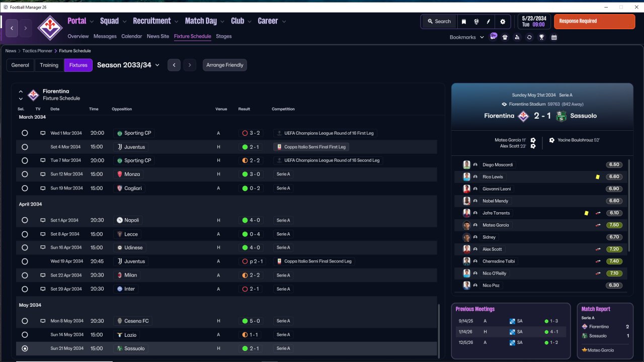Click the Arrange Friendly button
This screenshot has height=362, width=644.
[x=225, y=65]
